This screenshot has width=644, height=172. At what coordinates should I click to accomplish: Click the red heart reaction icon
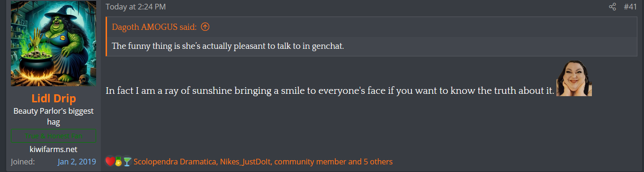(109, 162)
